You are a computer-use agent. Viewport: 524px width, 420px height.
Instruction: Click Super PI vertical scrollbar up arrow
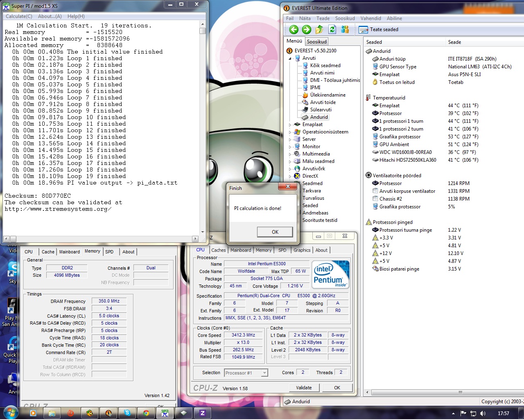[x=203, y=24]
